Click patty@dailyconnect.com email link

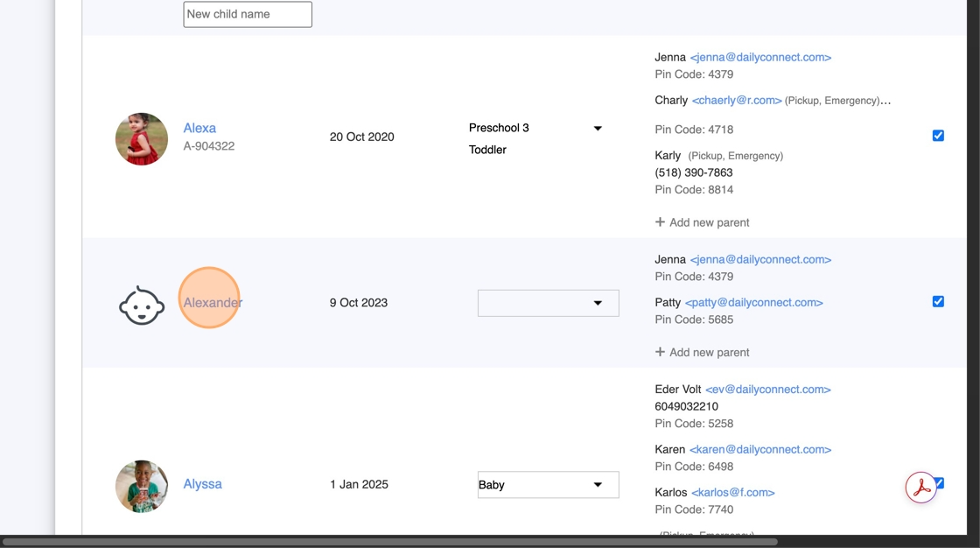(753, 303)
